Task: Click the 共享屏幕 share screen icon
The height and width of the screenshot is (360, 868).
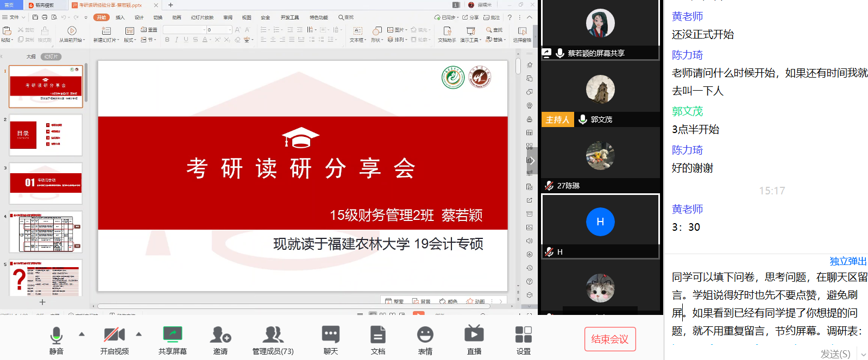Action: click(172, 335)
